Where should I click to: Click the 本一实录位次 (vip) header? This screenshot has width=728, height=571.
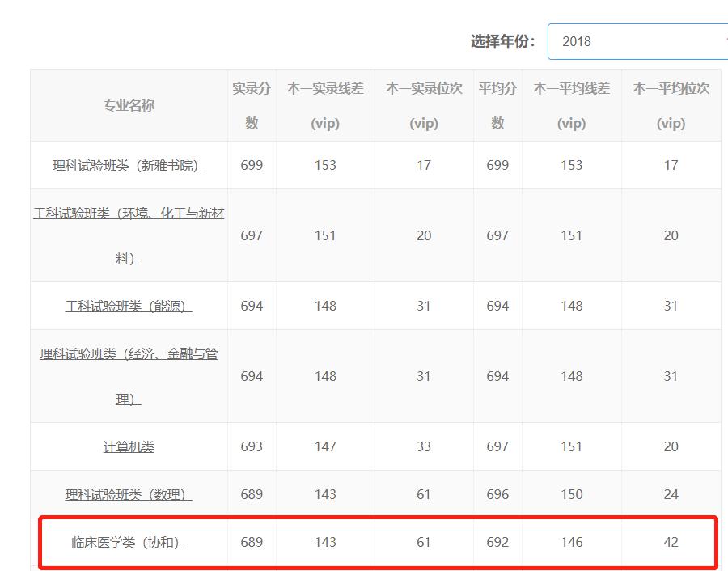click(x=422, y=105)
